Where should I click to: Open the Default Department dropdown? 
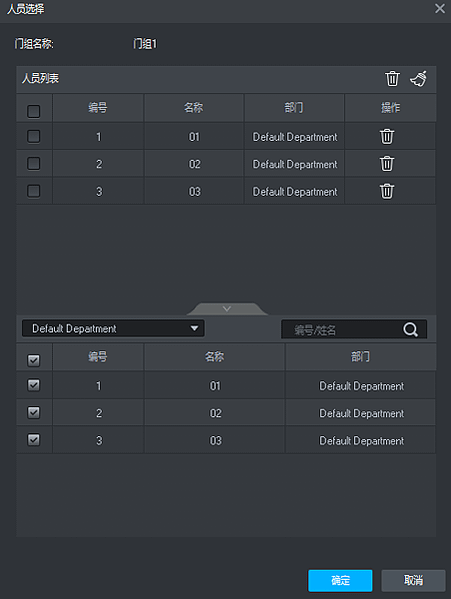point(113,329)
